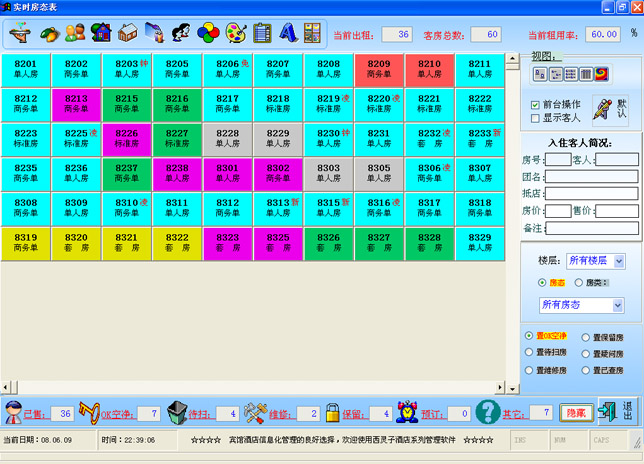
Task: Toggle the 前台操作 checkbox
Action: 536,104
